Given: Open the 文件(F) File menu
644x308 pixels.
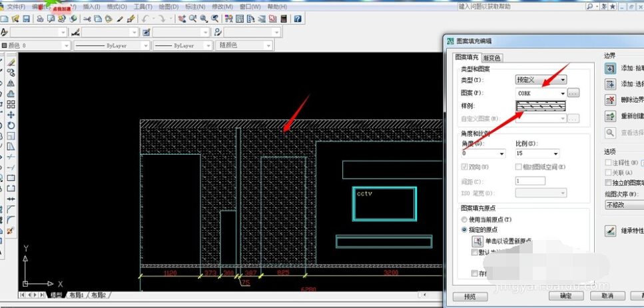Looking at the screenshot, I should (17, 7).
